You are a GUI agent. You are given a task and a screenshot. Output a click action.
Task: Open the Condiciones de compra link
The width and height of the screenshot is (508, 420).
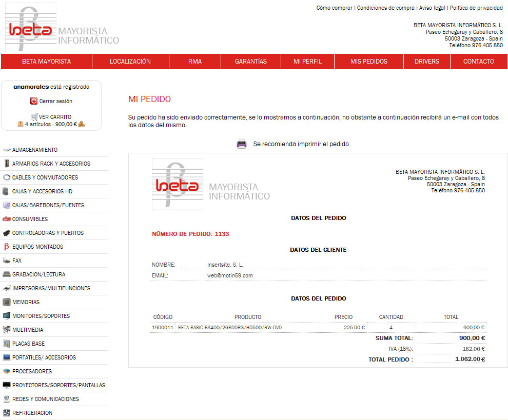(385, 8)
